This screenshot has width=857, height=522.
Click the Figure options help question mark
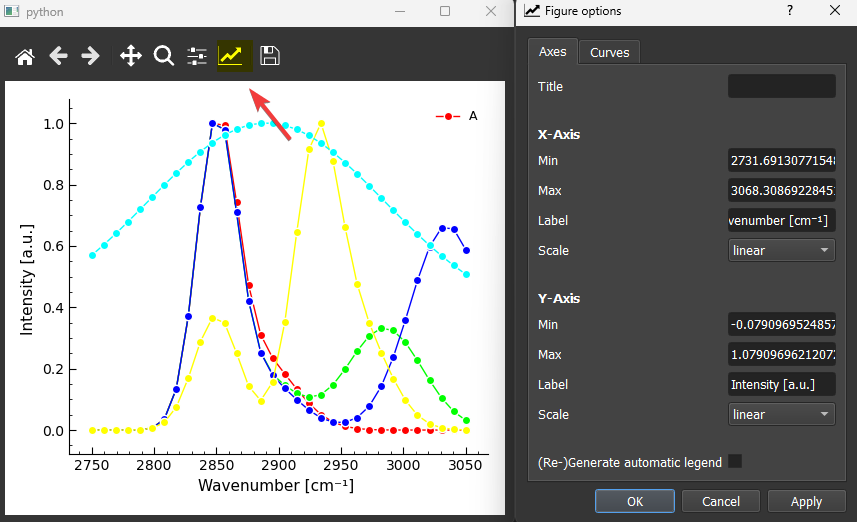pyautogui.click(x=790, y=10)
